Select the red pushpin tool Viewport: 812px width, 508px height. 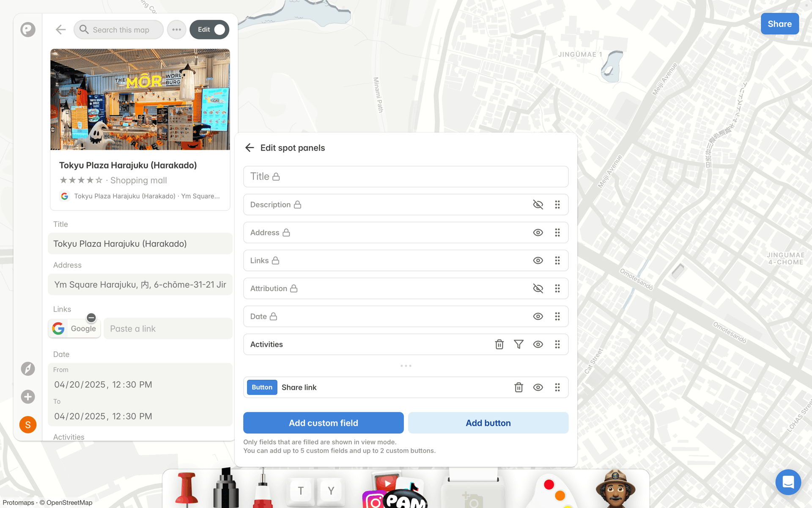[187, 489]
